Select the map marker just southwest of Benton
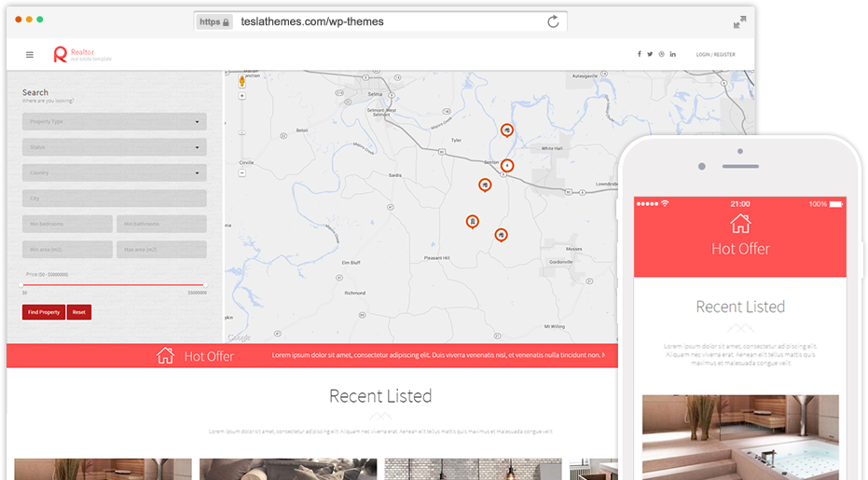The width and height of the screenshot is (868, 480). coord(485,185)
